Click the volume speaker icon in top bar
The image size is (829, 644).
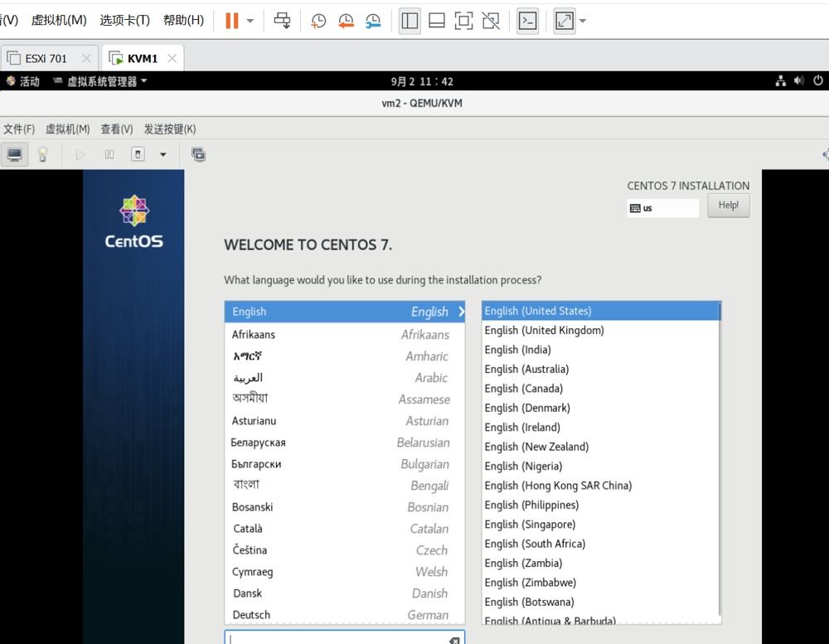pyautogui.click(x=799, y=81)
